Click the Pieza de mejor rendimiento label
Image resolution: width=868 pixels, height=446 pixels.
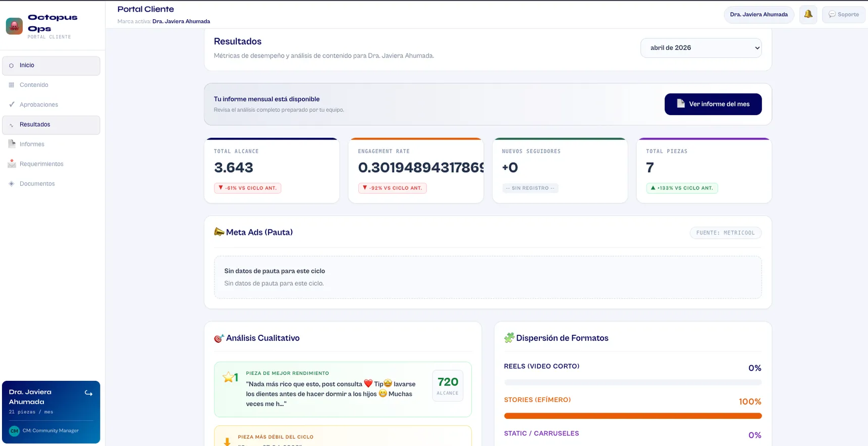[x=287, y=373]
